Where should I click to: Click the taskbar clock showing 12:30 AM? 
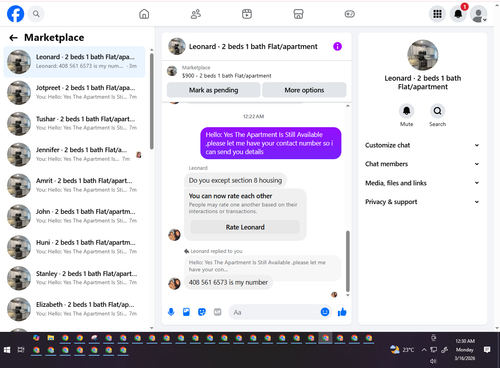click(x=465, y=350)
